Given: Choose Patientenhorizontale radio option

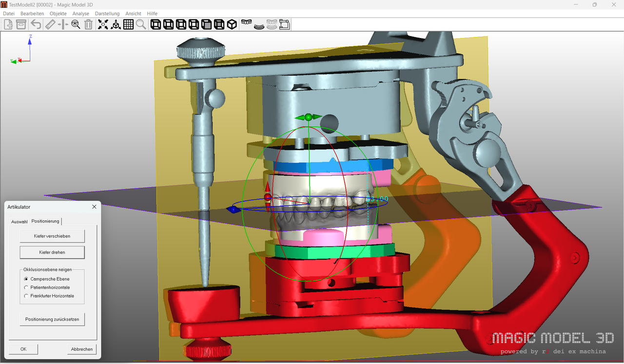Looking at the screenshot, I should [26, 287].
